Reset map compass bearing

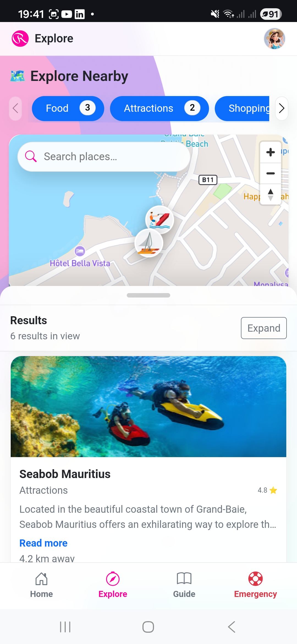click(x=271, y=194)
